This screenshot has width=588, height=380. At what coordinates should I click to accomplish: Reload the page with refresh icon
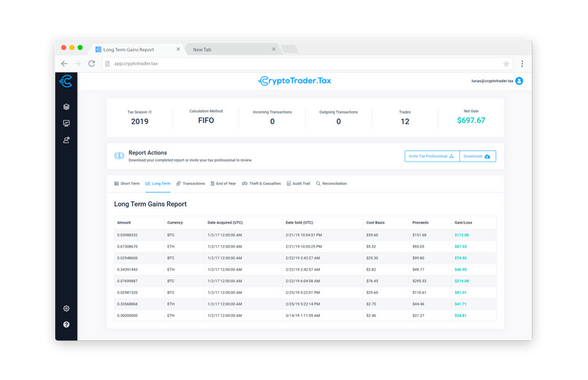[91, 64]
